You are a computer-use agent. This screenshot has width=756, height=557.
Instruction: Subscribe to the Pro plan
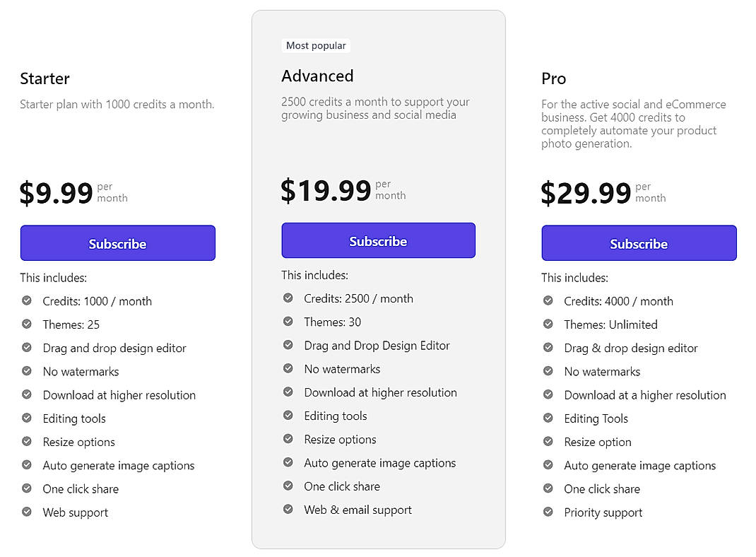click(x=639, y=243)
